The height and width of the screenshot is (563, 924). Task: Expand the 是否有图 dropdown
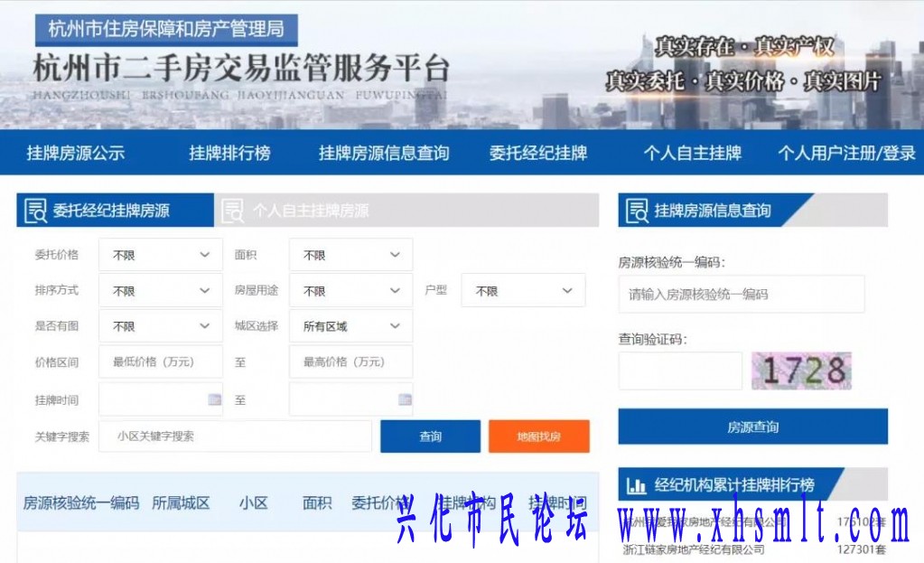tap(160, 326)
